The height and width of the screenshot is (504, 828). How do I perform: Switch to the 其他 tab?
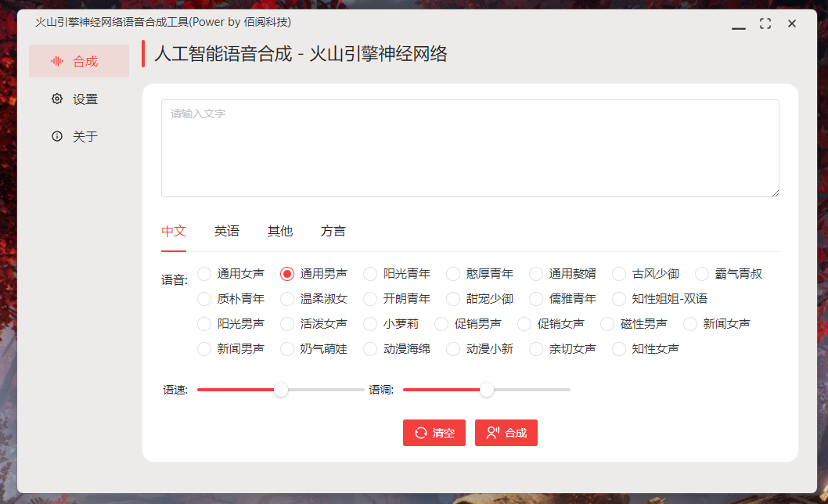click(279, 231)
